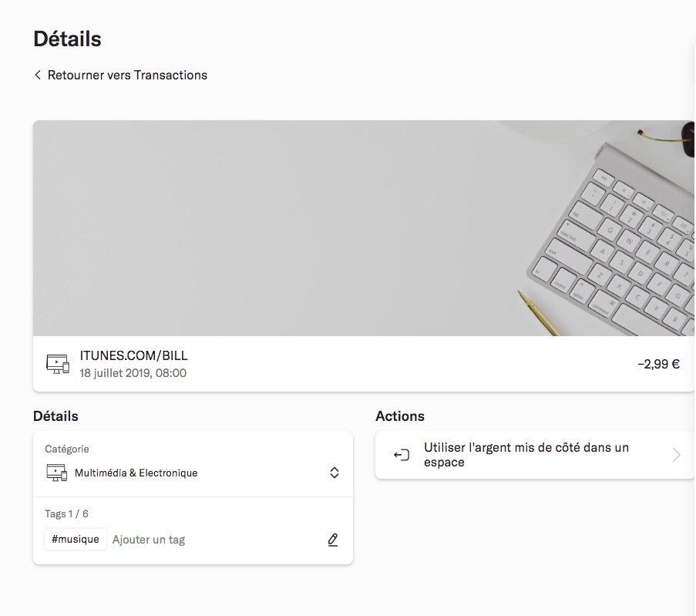The height and width of the screenshot is (616, 696).
Task: Go back via Retourner vers Transactions
Action: [127, 75]
